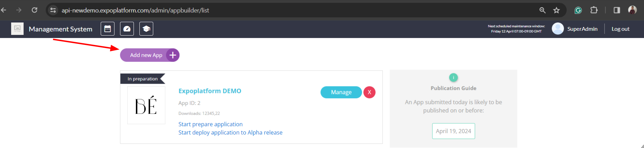Reload the current page
Viewport: 644px width, 148px height.
[34, 10]
